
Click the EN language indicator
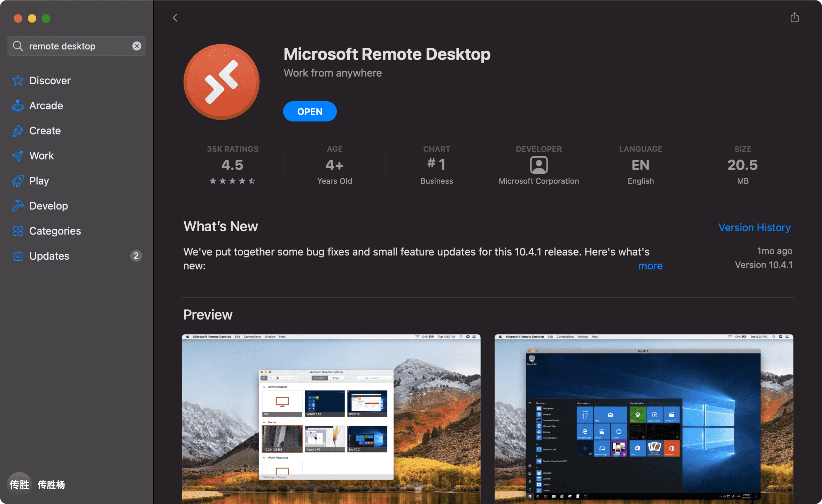pos(641,165)
